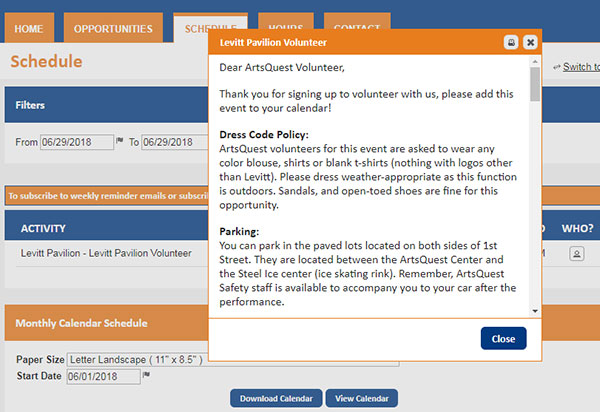This screenshot has height=412, width=600.
Task: Close dialog with the X icon
Action: [x=530, y=42]
